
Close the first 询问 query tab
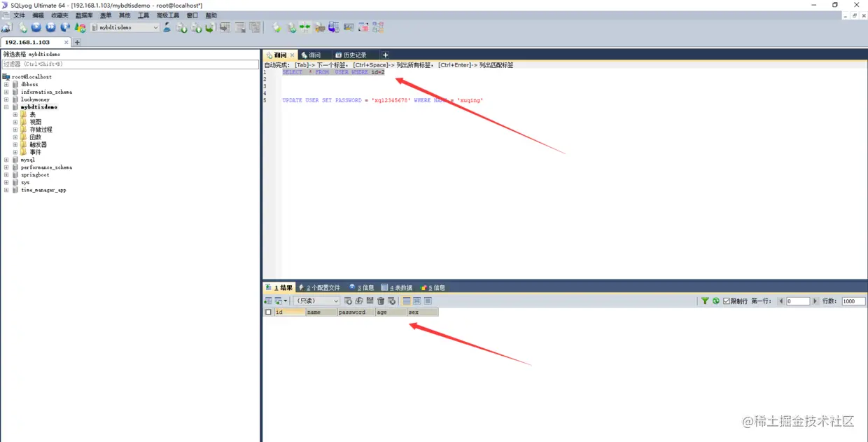click(x=293, y=55)
